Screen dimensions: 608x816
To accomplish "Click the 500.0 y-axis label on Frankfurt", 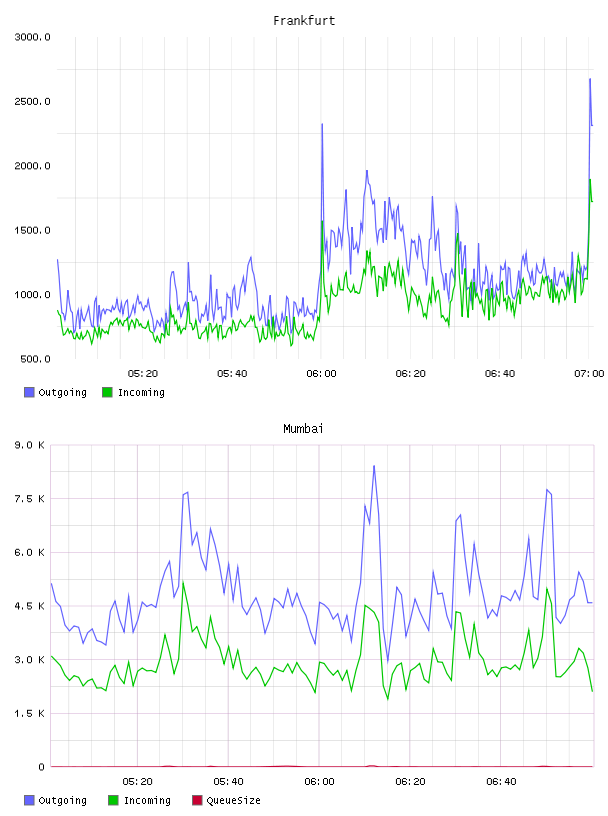I will click(35, 359).
